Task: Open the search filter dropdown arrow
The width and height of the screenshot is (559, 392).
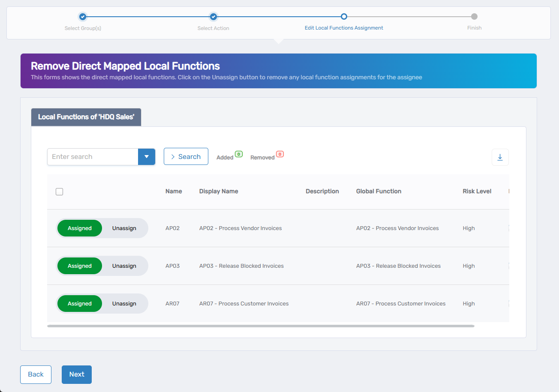Action: pos(147,156)
